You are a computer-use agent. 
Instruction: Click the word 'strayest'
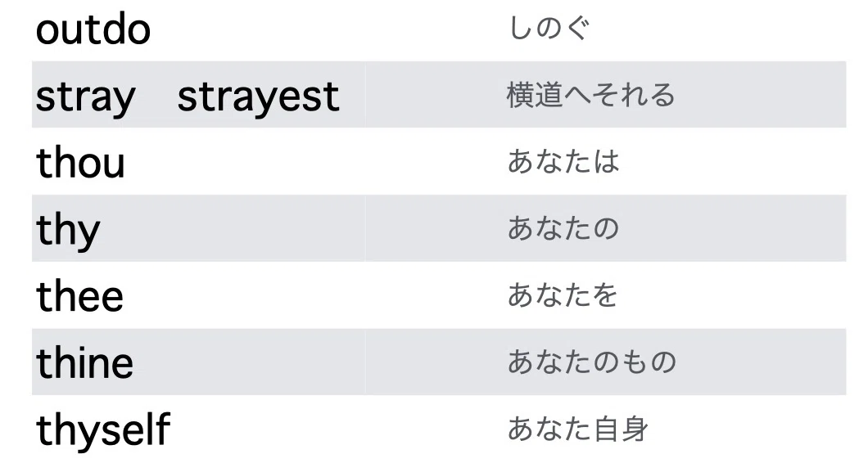[x=258, y=98]
